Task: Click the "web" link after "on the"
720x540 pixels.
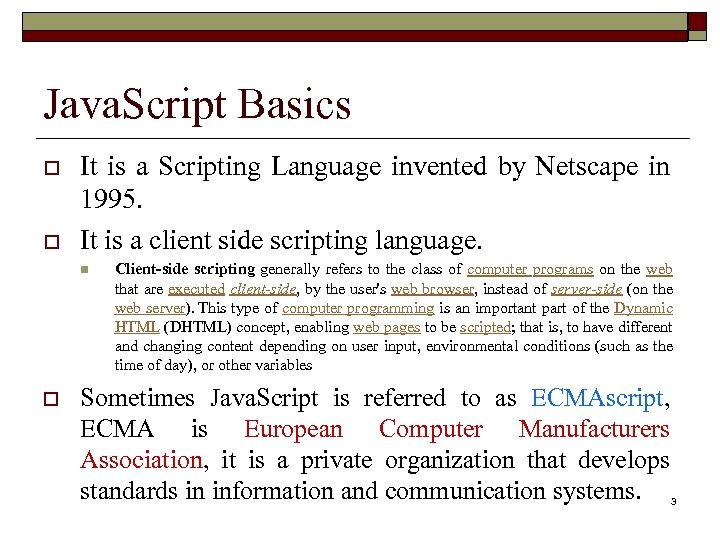Action: (659, 269)
